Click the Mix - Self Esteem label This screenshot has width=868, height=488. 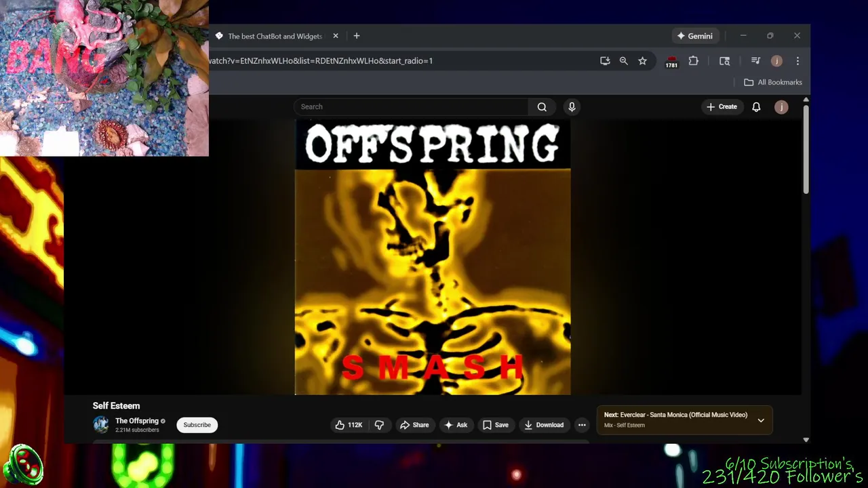pyautogui.click(x=625, y=426)
